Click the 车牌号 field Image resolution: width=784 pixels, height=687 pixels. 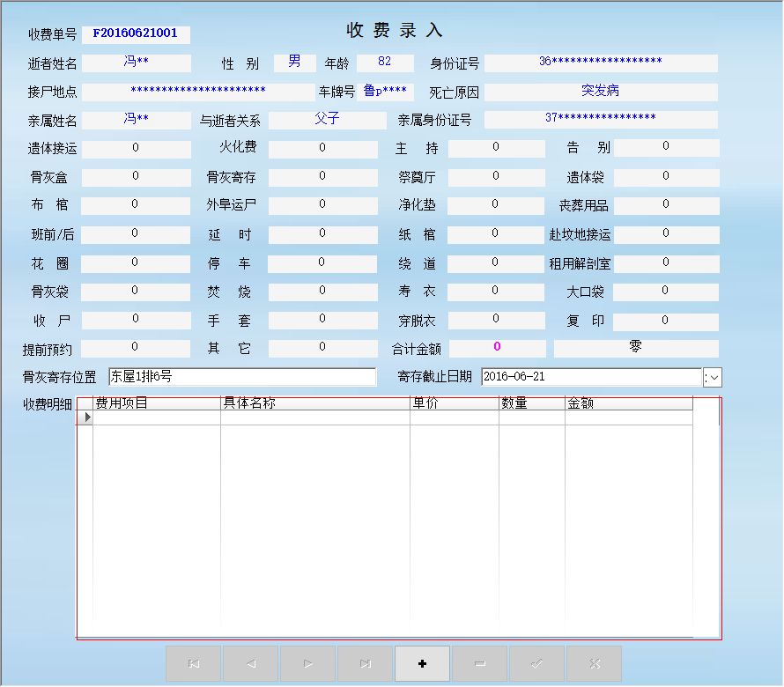385,92
